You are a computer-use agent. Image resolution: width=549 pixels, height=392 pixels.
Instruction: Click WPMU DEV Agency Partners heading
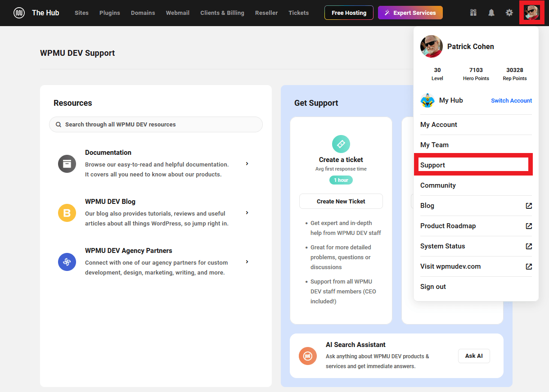pyautogui.click(x=129, y=251)
